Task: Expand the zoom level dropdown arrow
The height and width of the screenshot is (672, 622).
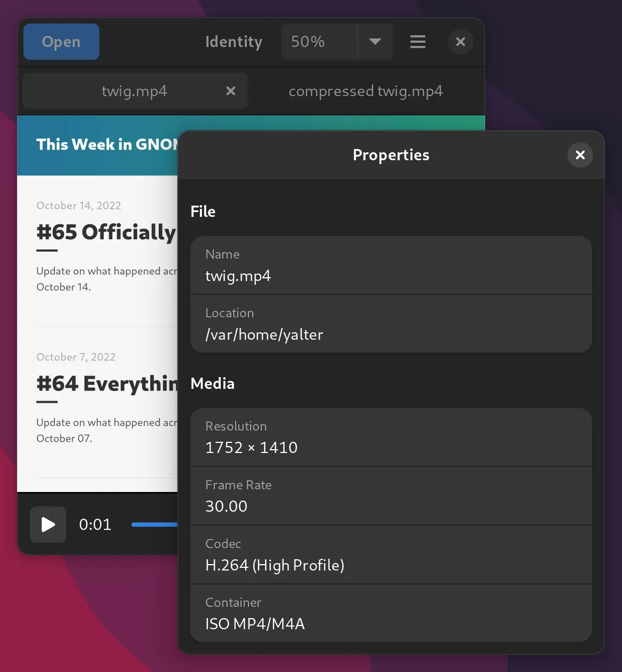Action: pyautogui.click(x=375, y=42)
